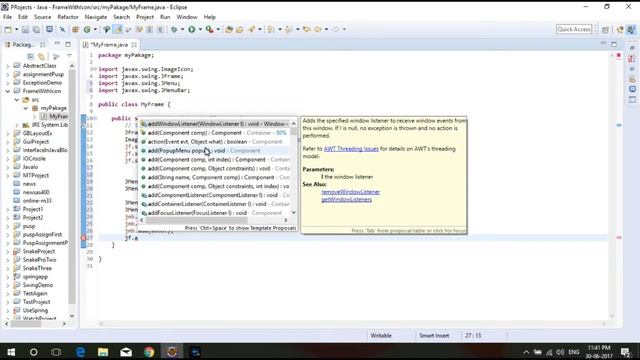
Task: Open the File menu
Action: tap(7, 17)
